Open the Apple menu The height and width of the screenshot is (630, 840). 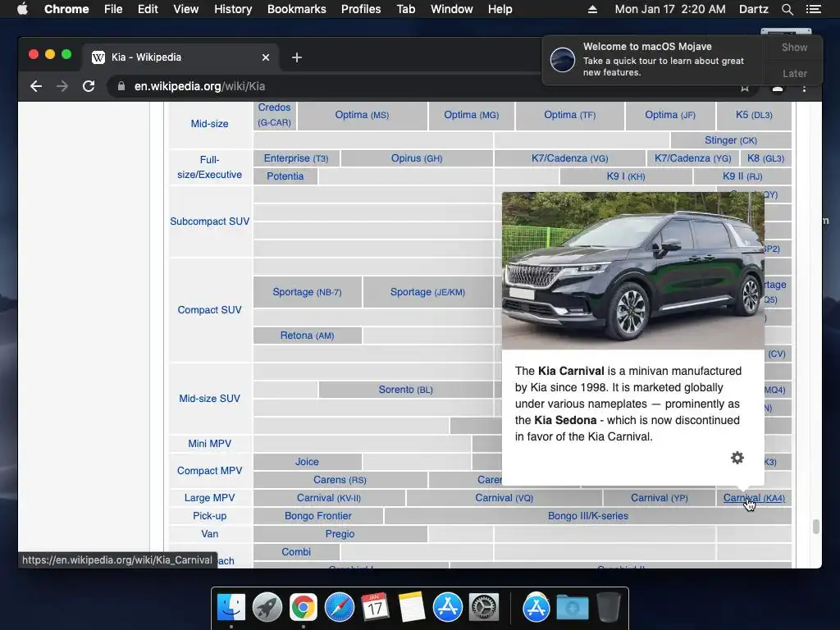(22, 9)
